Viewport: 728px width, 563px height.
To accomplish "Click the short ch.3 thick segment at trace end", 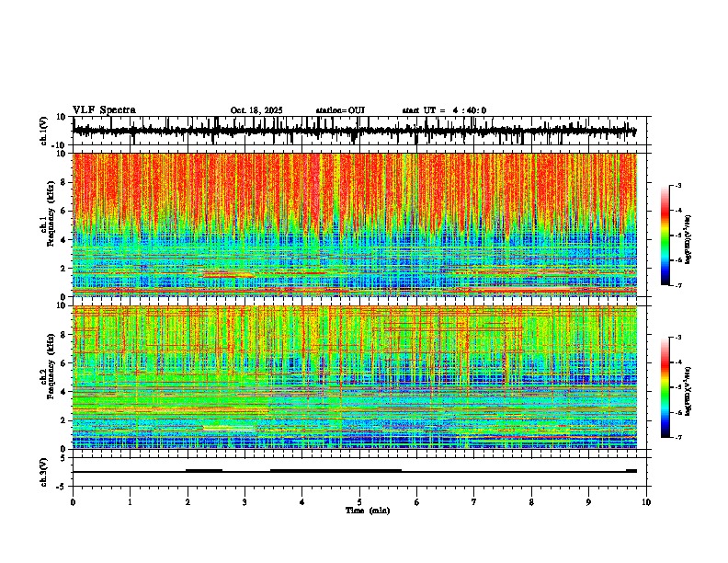I will point(631,471).
